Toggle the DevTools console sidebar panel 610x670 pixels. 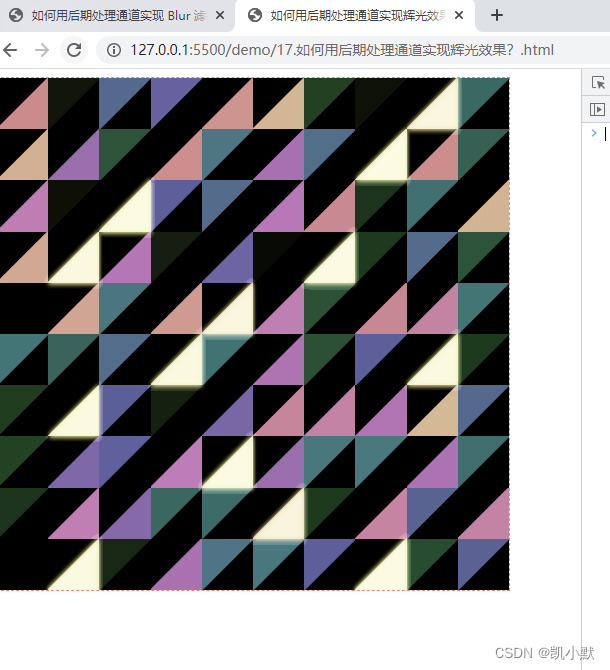[597, 109]
